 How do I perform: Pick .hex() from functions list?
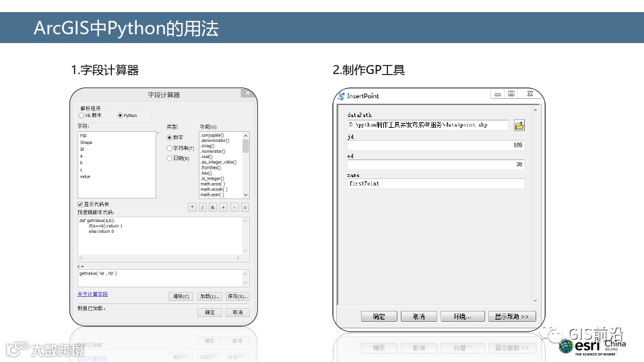pyautogui.click(x=206, y=173)
